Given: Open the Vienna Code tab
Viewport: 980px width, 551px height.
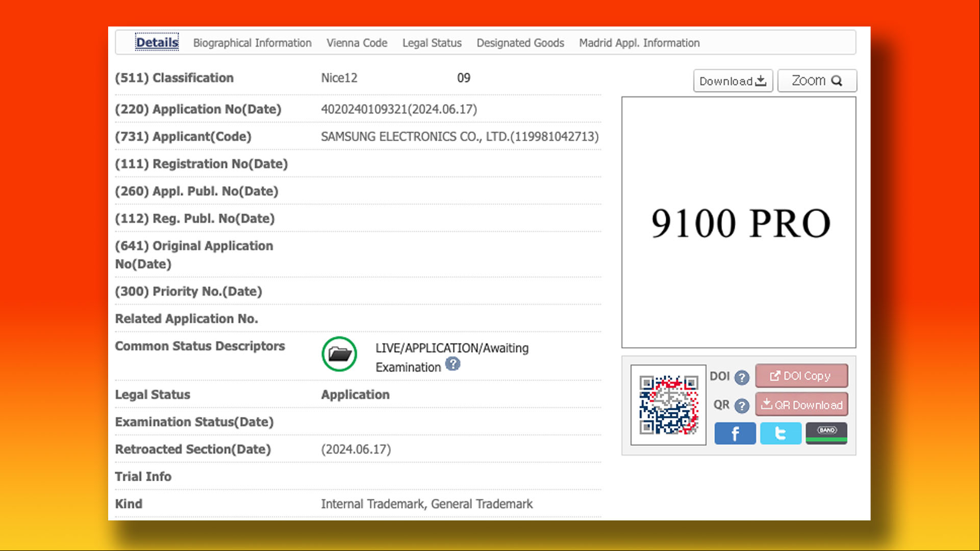Looking at the screenshot, I should (357, 43).
